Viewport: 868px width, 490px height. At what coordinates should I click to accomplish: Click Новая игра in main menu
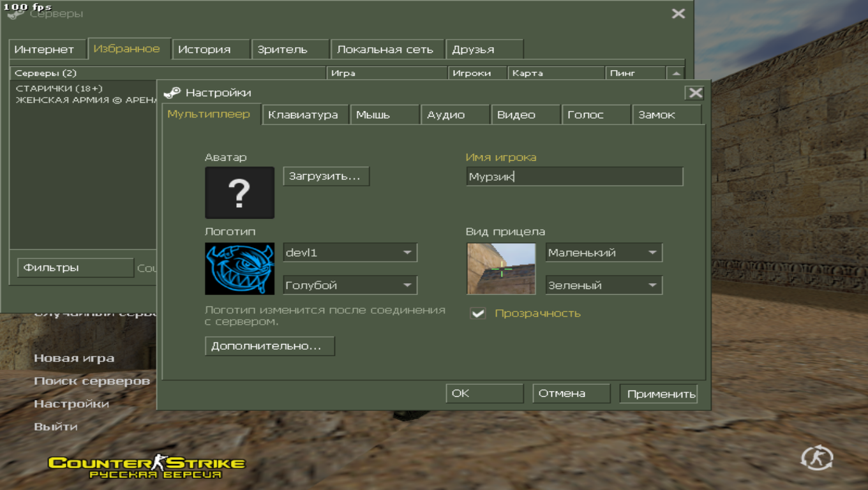pos(74,358)
